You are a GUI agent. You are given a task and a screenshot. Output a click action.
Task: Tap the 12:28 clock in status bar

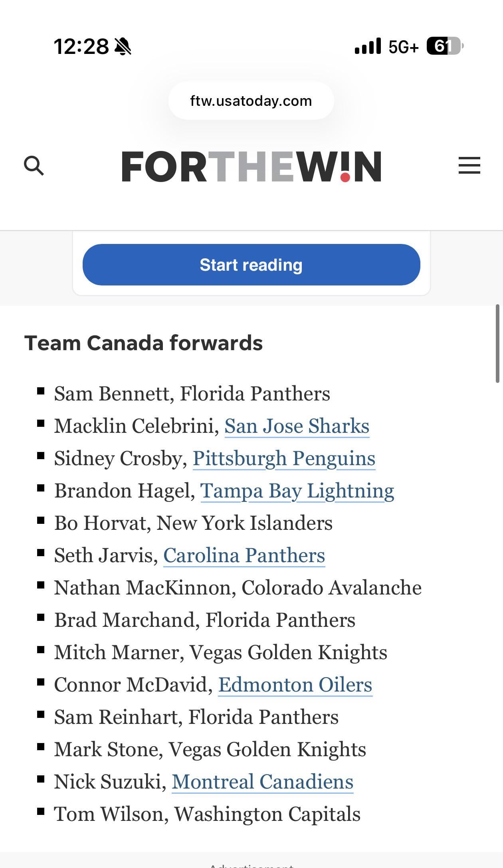[x=81, y=46]
